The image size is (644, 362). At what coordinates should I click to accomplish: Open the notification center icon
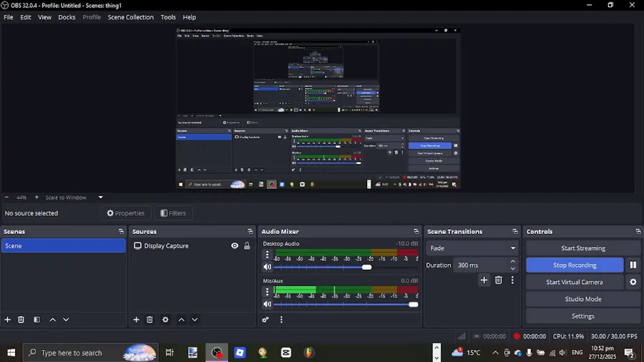coord(629,353)
